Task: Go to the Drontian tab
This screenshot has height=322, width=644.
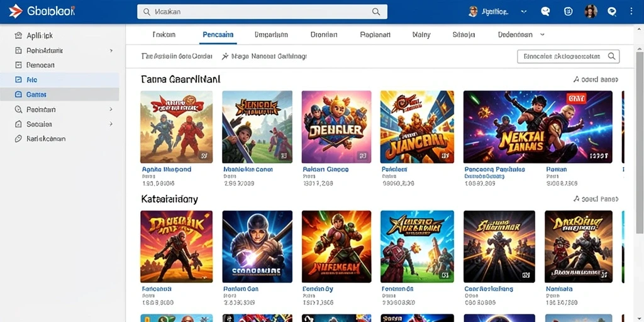Action: [324, 35]
